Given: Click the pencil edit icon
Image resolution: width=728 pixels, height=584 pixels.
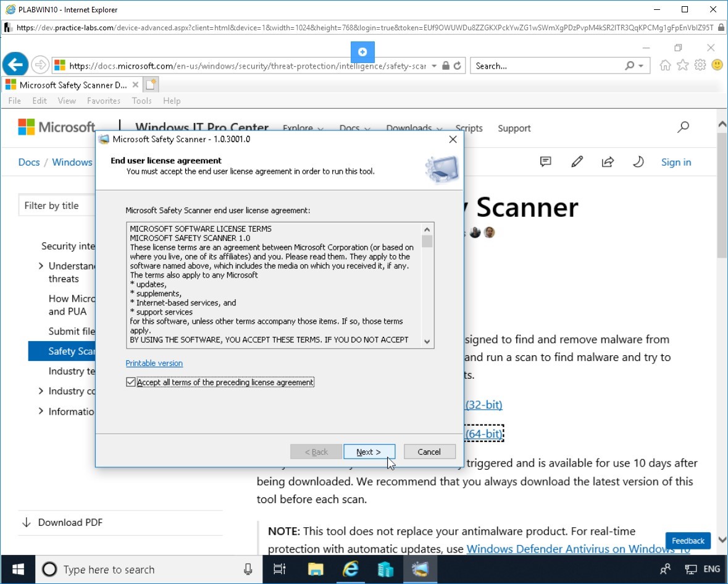Looking at the screenshot, I should (577, 162).
